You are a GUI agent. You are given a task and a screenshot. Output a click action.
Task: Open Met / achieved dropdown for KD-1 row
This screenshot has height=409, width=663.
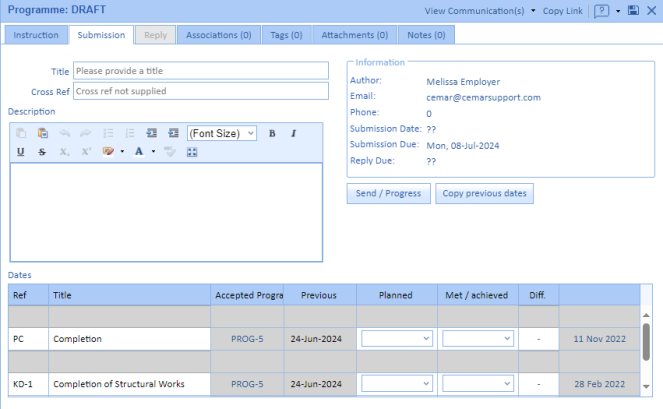(478, 383)
